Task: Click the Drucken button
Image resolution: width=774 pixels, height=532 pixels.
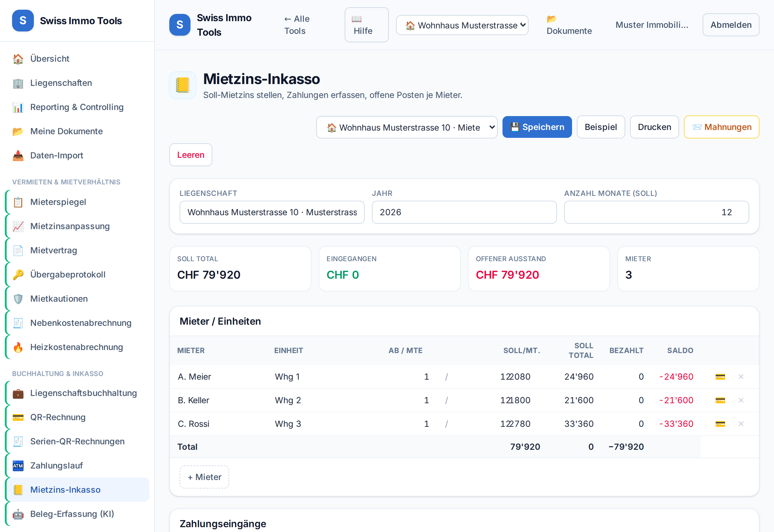Action: pyautogui.click(x=654, y=127)
